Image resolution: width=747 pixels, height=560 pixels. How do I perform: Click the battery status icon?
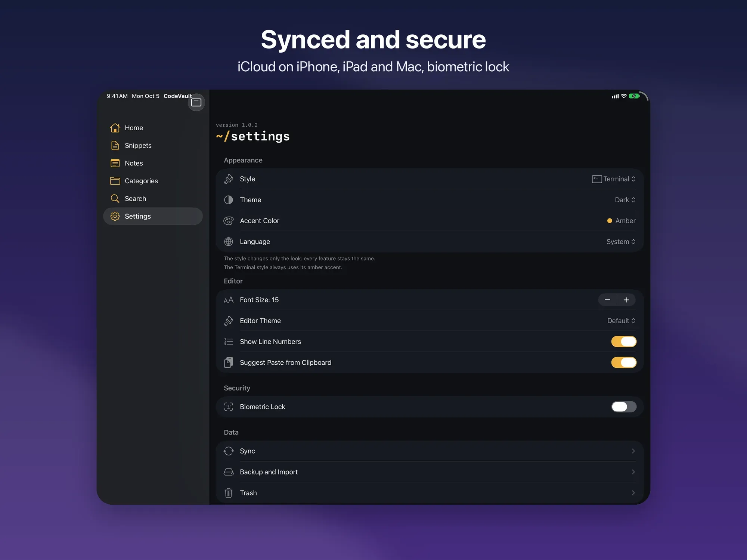coord(634,96)
